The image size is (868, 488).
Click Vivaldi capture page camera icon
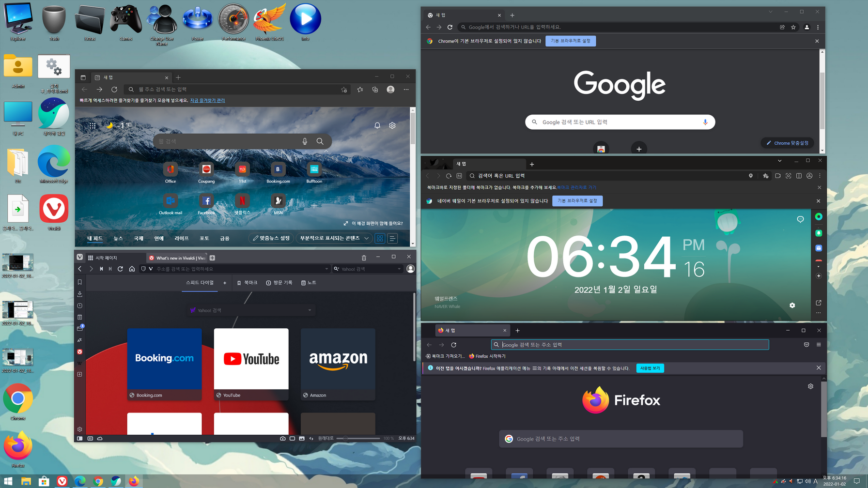[x=283, y=438]
